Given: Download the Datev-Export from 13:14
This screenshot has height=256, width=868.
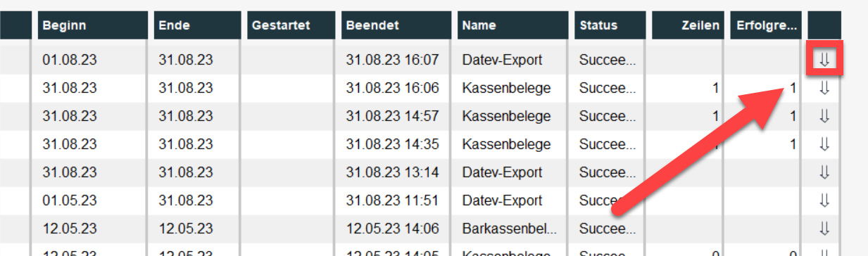Looking at the screenshot, I should click(x=824, y=172).
